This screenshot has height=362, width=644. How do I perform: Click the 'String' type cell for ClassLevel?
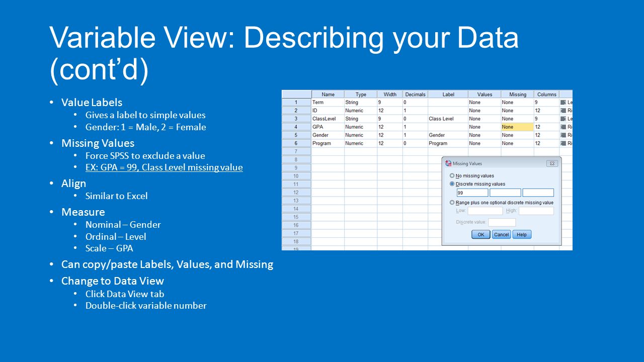361,119
